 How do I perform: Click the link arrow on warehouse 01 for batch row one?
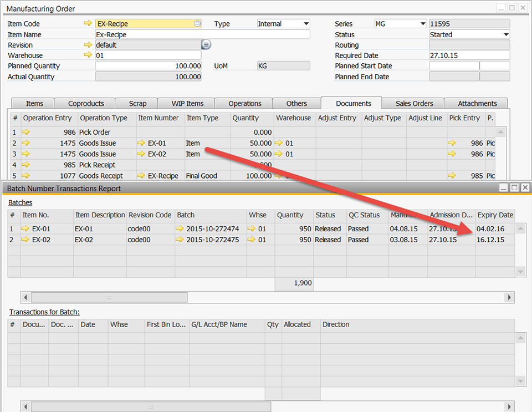253,227
